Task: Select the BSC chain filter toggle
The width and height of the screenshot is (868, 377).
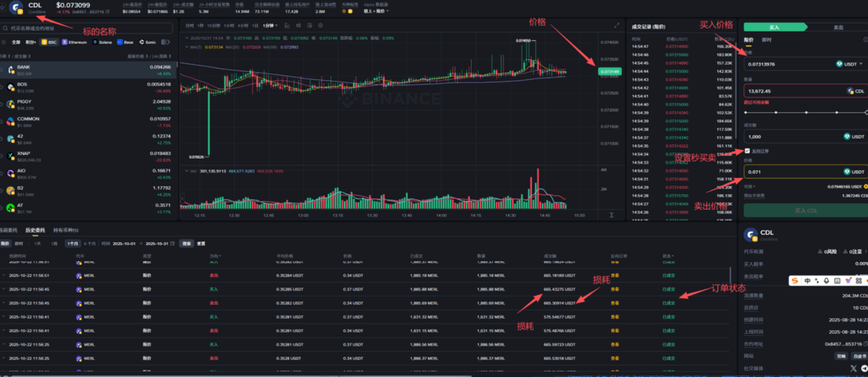Action: (49, 42)
